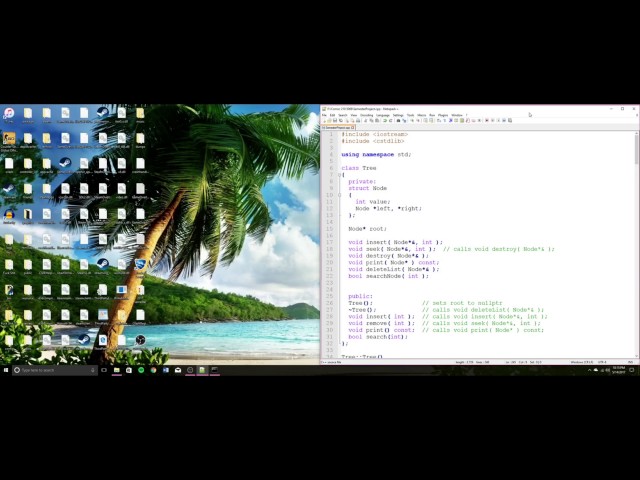
Task: Open the Language menu
Action: click(x=383, y=115)
